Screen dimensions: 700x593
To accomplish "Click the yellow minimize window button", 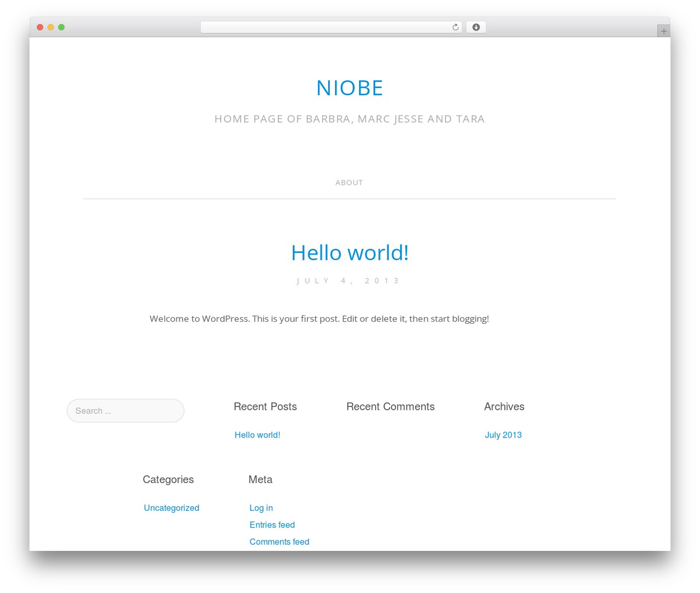I will [x=51, y=27].
